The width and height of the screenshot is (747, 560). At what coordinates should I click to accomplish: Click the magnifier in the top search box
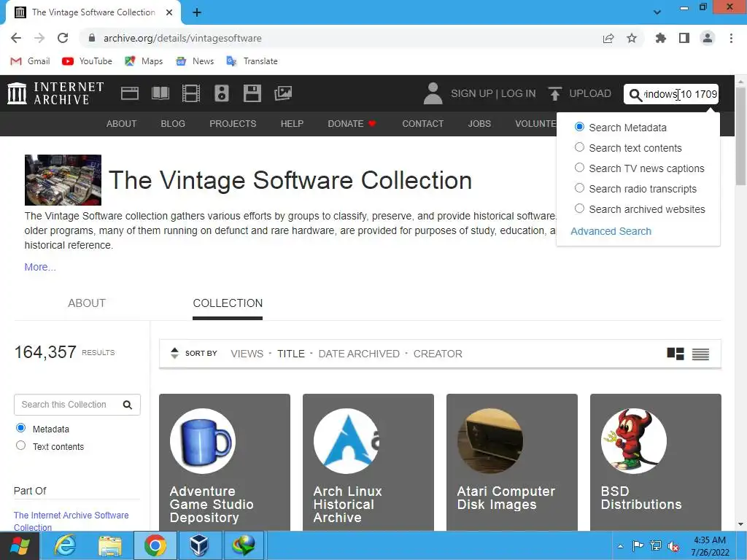pyautogui.click(x=635, y=95)
